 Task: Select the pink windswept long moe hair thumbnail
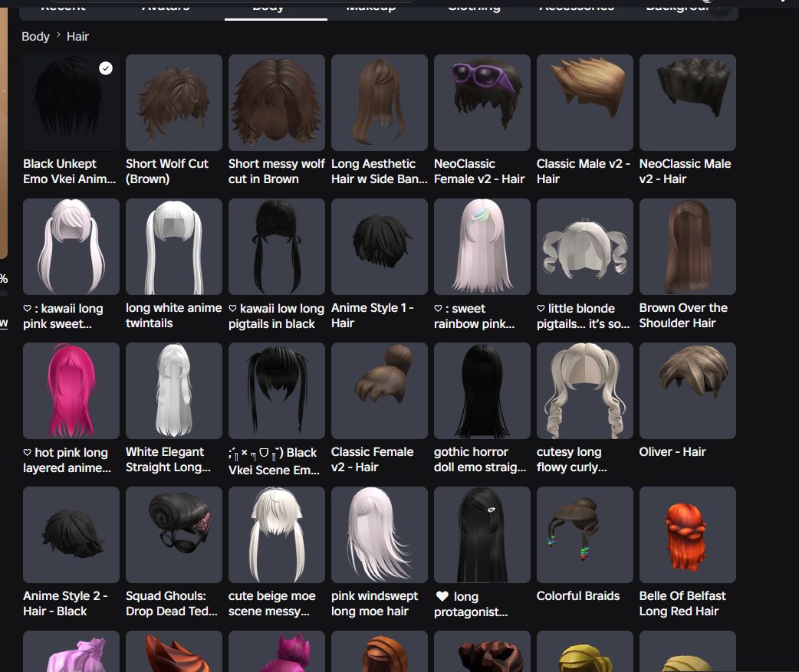tap(379, 535)
